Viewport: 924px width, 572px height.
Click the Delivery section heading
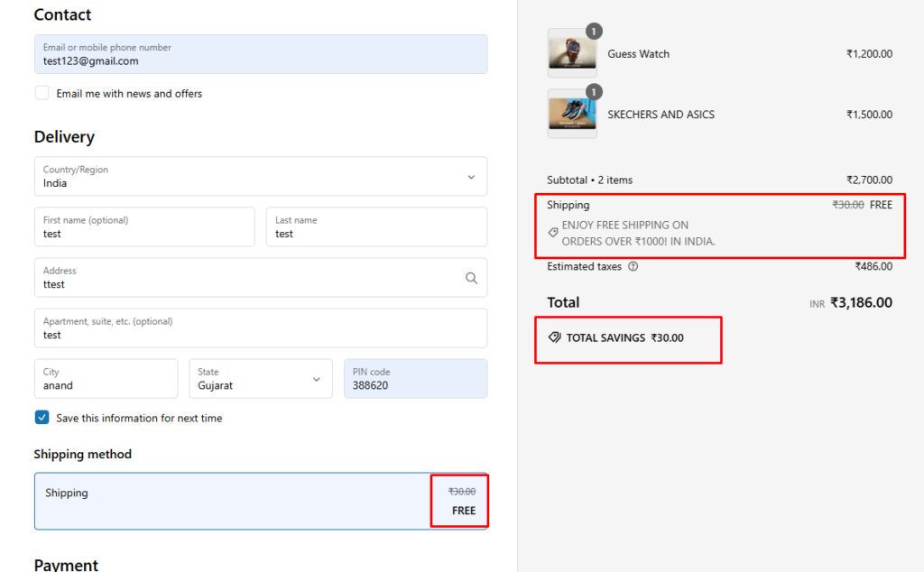tap(64, 136)
